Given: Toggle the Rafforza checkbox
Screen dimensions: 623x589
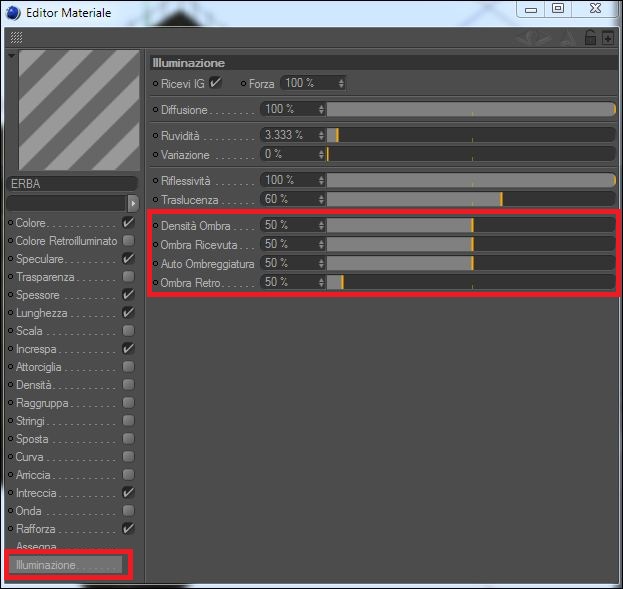Looking at the screenshot, I should click(x=128, y=529).
